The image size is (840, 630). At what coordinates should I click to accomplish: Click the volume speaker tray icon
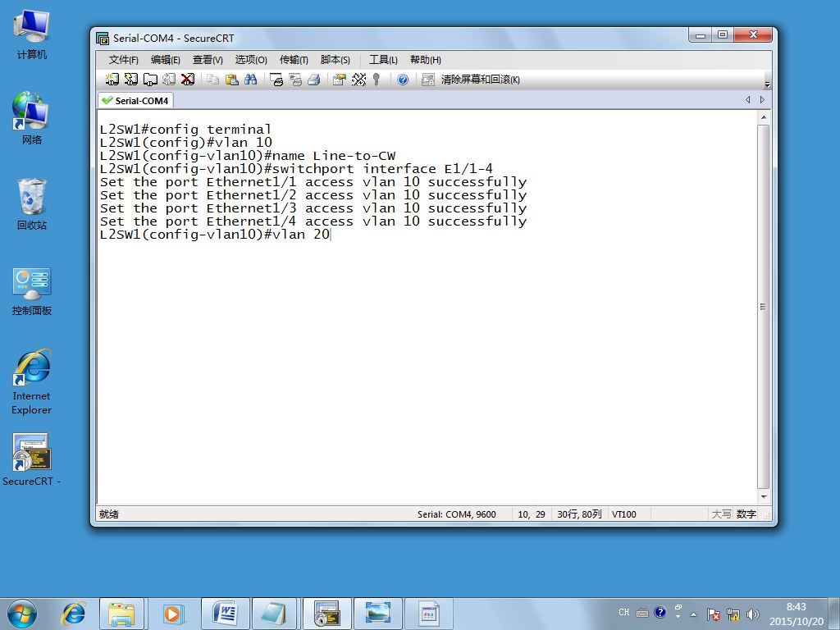753,614
